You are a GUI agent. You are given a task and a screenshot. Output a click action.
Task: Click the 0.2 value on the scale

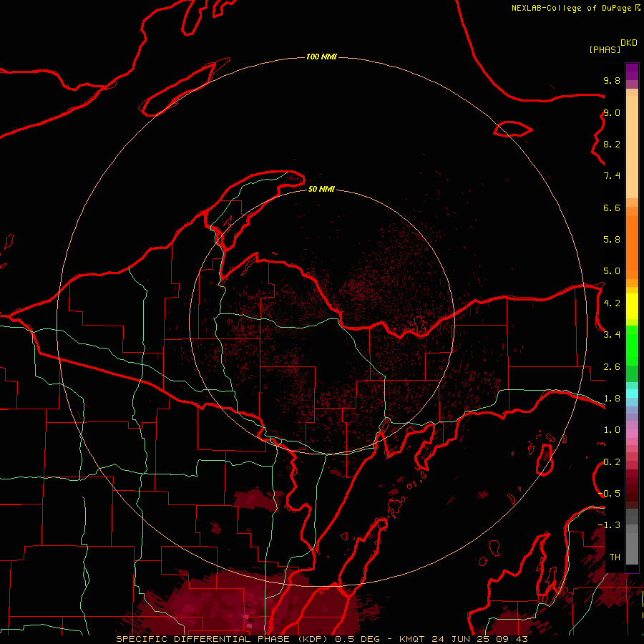[612, 462]
